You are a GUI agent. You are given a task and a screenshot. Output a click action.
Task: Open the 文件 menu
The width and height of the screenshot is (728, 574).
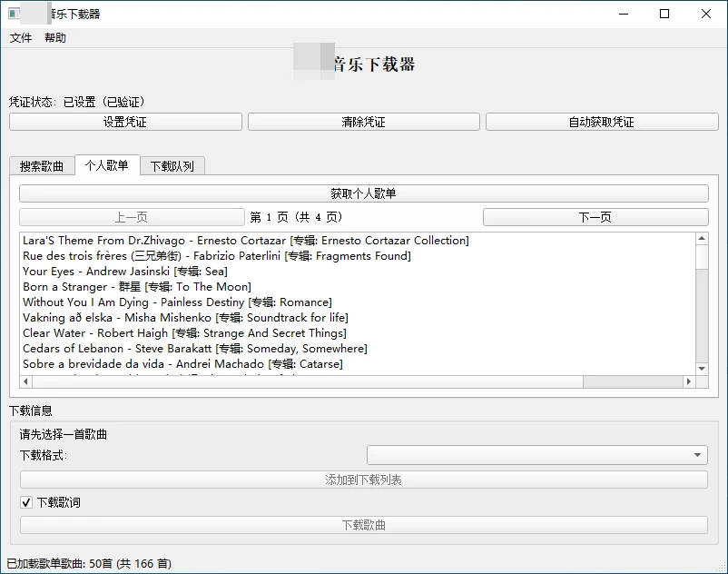pos(21,38)
